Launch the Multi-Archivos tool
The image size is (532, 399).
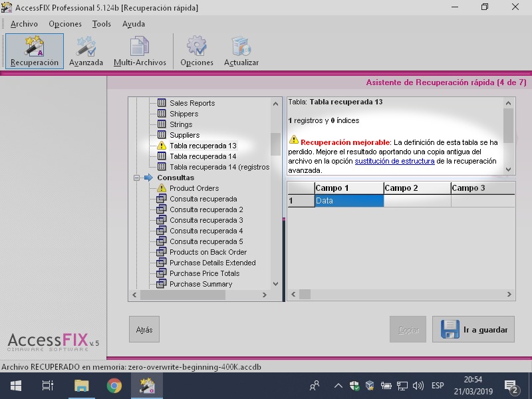[139, 51]
